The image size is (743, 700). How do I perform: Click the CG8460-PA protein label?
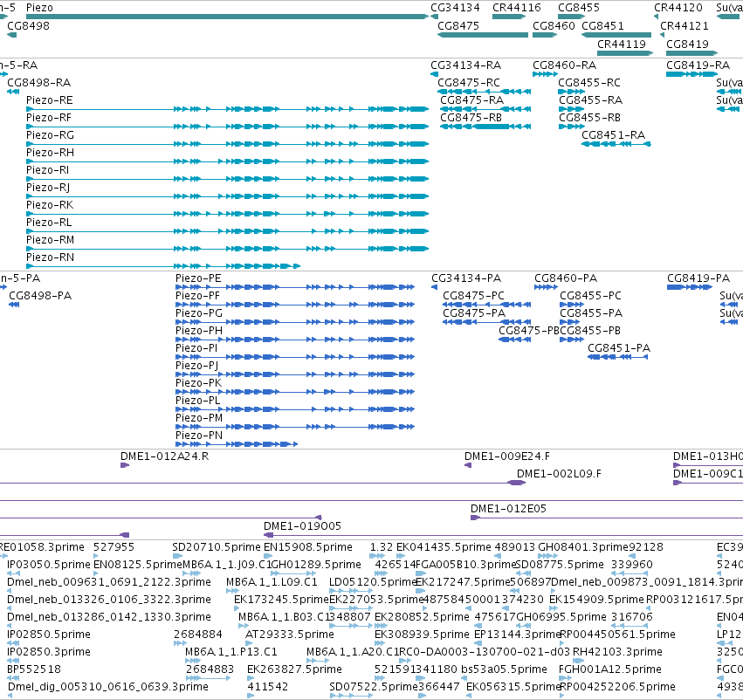point(566,278)
